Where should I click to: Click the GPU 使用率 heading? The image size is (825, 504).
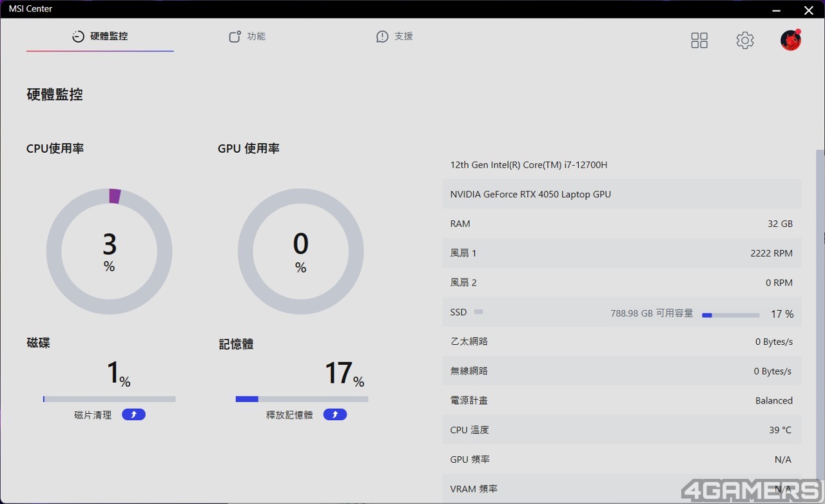(249, 148)
